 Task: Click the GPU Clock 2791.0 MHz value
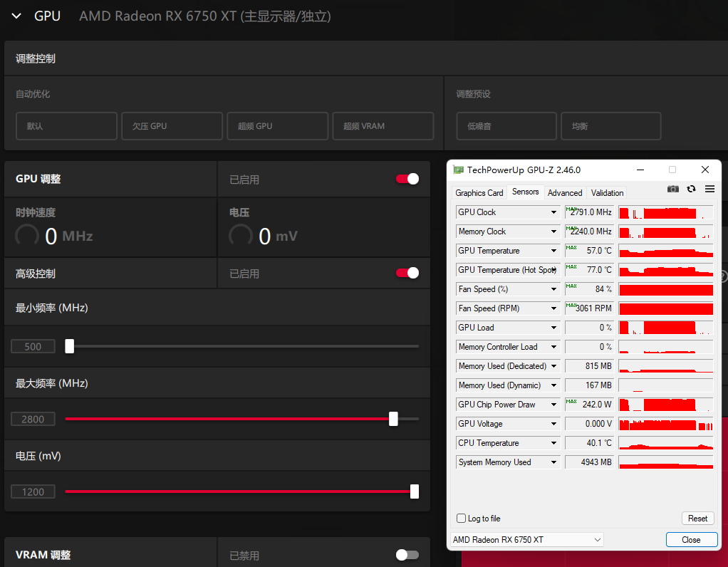tap(590, 212)
